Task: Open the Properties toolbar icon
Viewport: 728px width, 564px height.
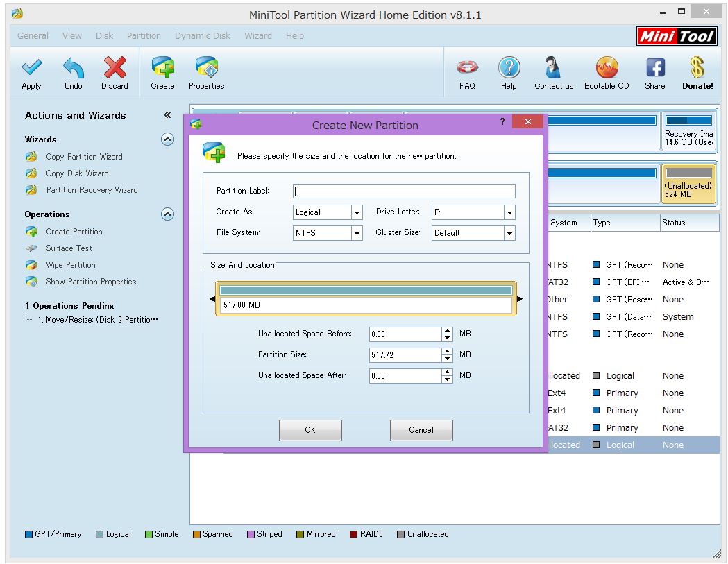Action: pos(207,67)
